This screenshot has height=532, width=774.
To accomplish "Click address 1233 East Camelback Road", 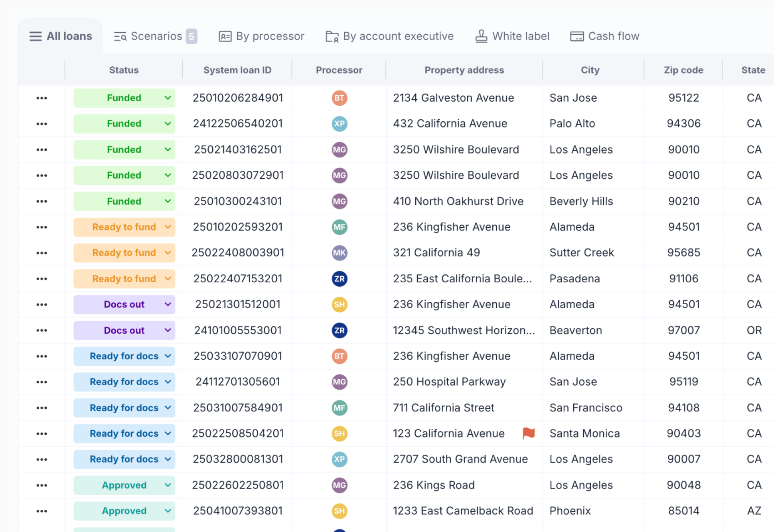I will point(463,511).
